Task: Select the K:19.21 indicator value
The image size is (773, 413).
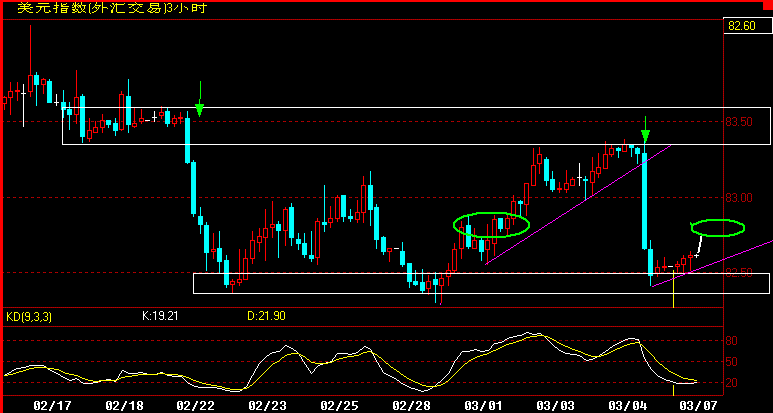Action: [x=160, y=315]
